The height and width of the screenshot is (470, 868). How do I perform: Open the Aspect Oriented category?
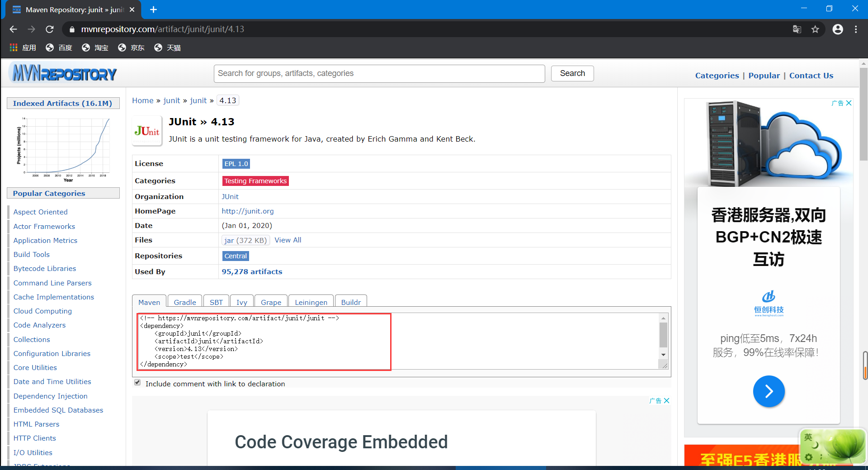pos(40,212)
